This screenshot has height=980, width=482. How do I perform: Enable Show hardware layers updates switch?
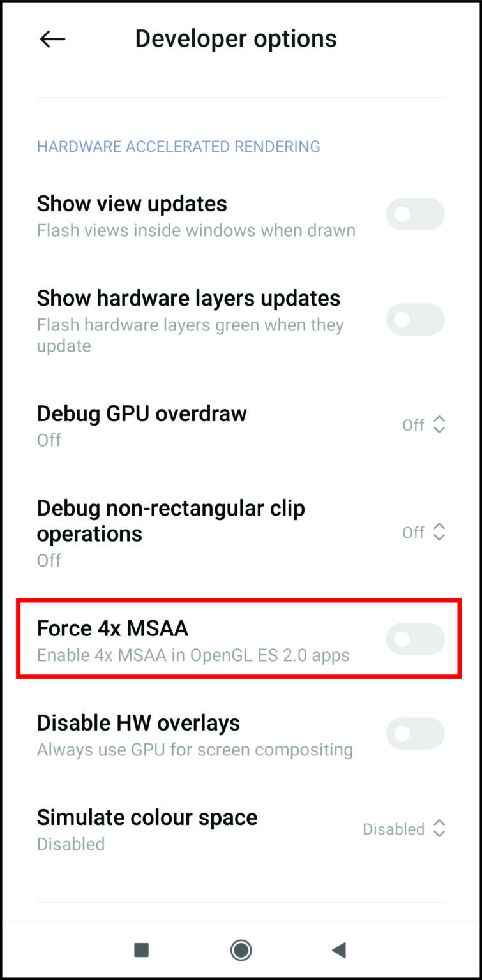point(416,320)
